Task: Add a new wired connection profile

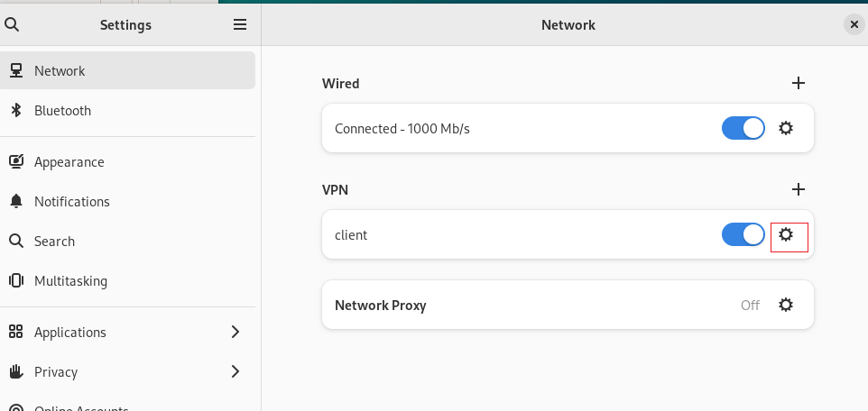Action: click(799, 83)
